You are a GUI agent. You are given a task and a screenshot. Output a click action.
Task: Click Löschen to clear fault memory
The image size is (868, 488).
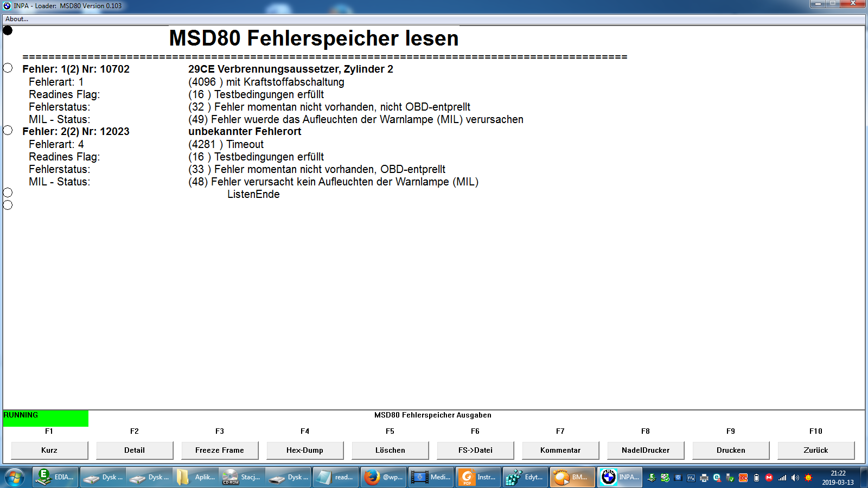coord(390,450)
